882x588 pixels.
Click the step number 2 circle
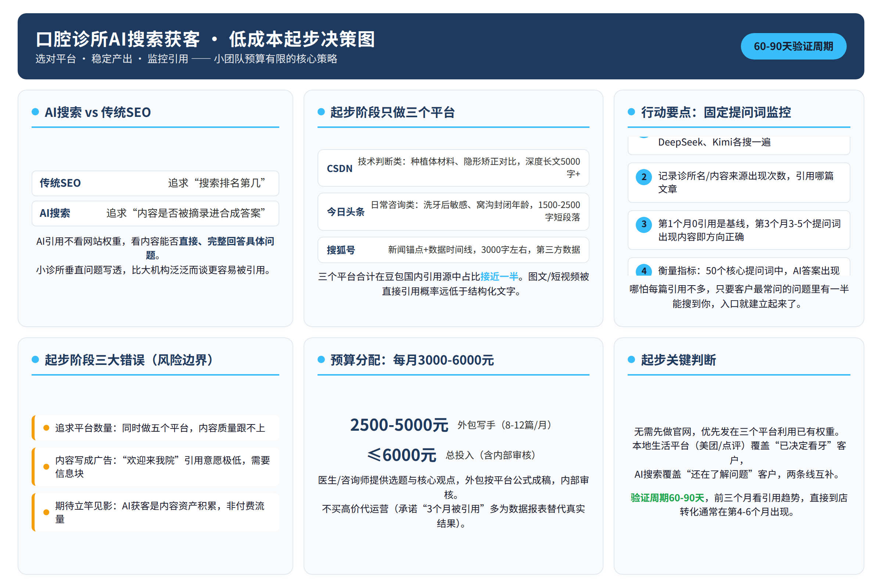pyautogui.click(x=643, y=177)
